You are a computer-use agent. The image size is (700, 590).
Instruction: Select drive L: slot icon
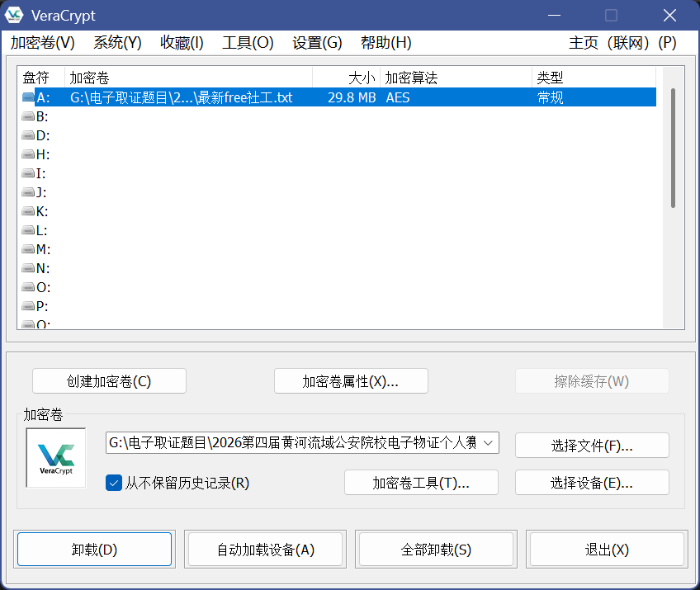tap(29, 230)
